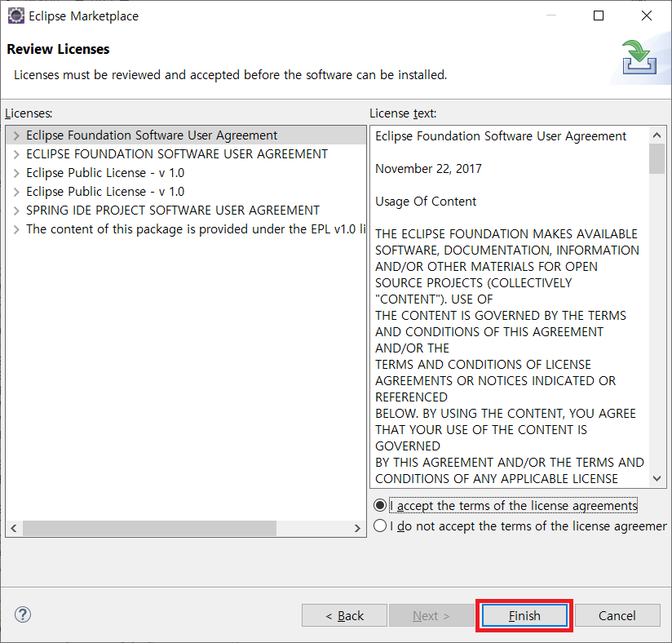Click up arrow of license text scrollbar
This screenshot has height=643, width=672.
pyautogui.click(x=657, y=135)
